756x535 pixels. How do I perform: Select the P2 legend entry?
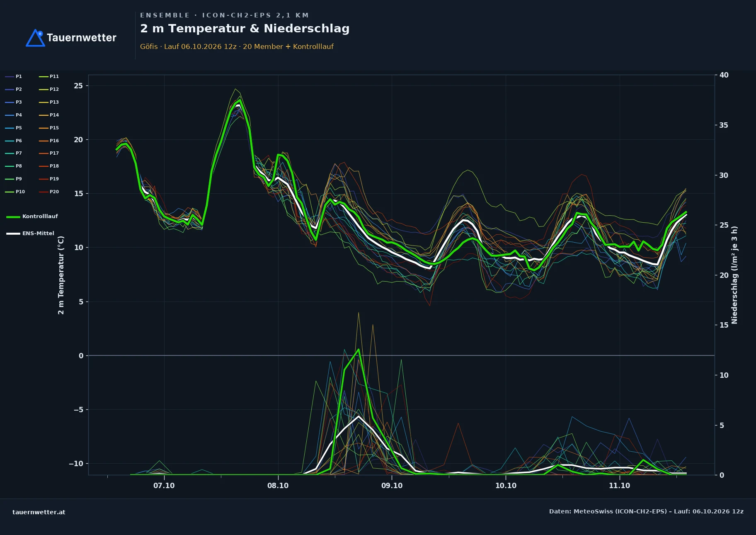point(13,89)
